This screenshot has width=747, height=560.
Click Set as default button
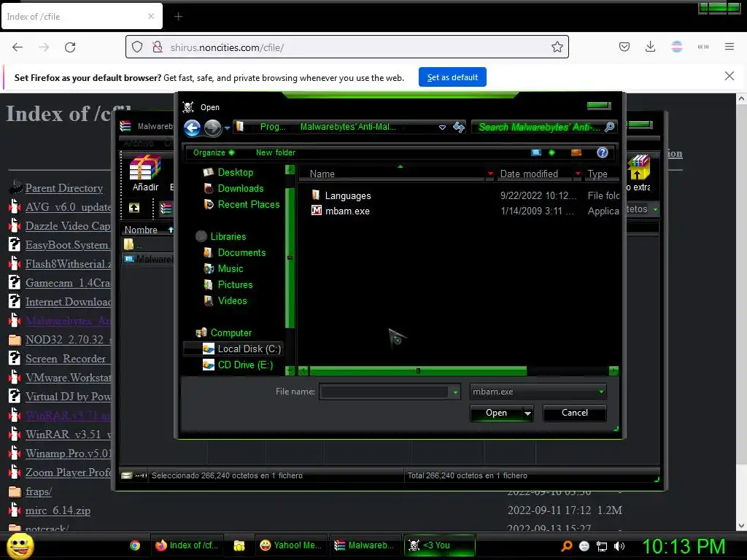pos(452,77)
